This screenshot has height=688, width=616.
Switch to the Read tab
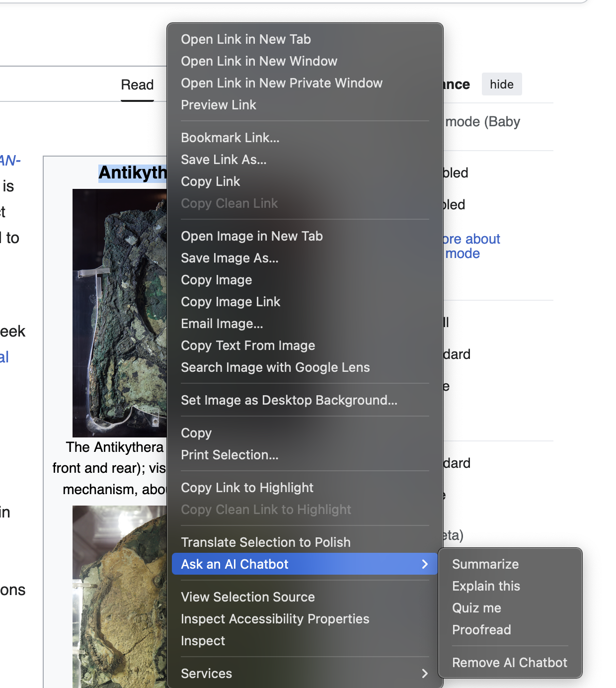(x=137, y=85)
